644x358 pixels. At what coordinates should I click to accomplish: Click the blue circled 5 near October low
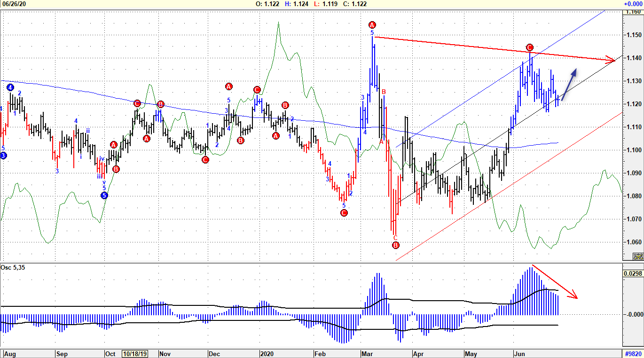[x=104, y=195]
